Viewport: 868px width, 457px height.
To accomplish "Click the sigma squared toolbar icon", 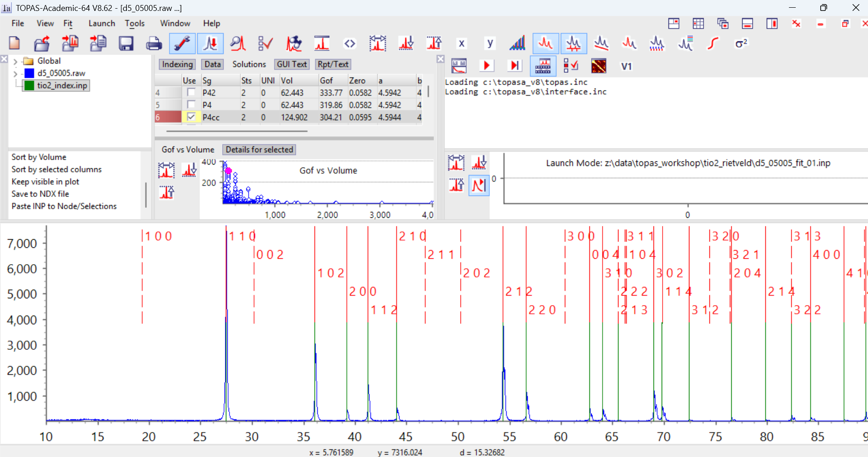I will tap(741, 44).
